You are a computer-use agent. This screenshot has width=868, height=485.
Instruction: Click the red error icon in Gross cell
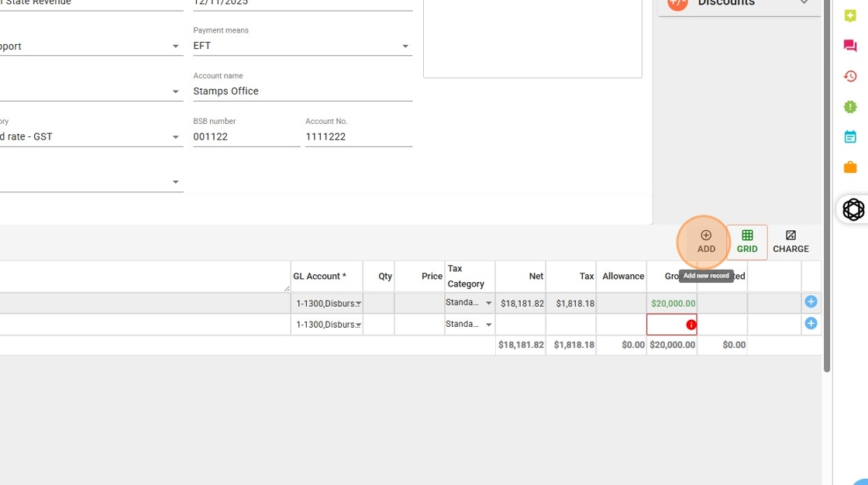click(x=691, y=325)
